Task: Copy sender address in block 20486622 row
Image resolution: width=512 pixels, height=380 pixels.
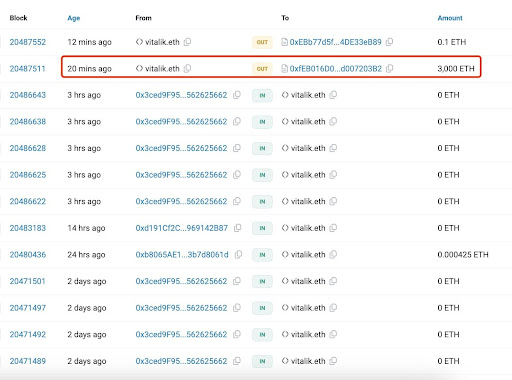Action: tap(237, 201)
